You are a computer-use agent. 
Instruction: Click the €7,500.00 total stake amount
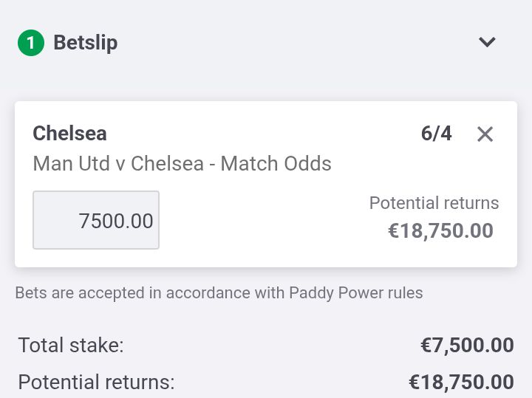467,346
